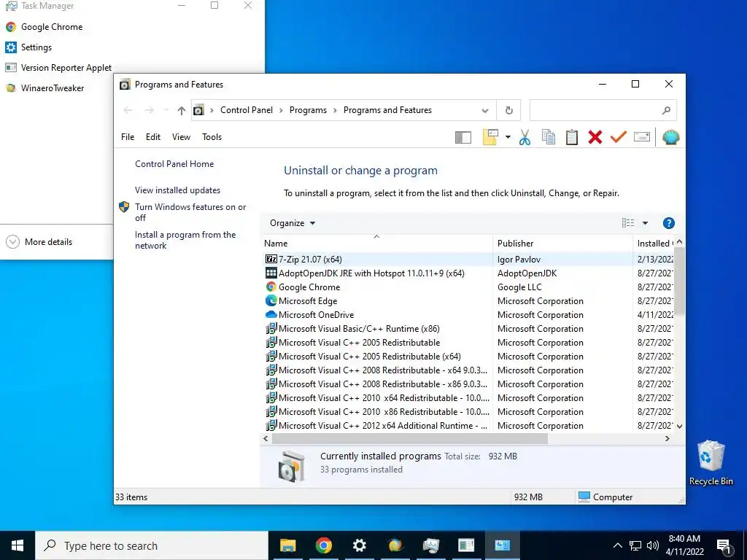Click the folder options toolbar icon

[490, 137]
